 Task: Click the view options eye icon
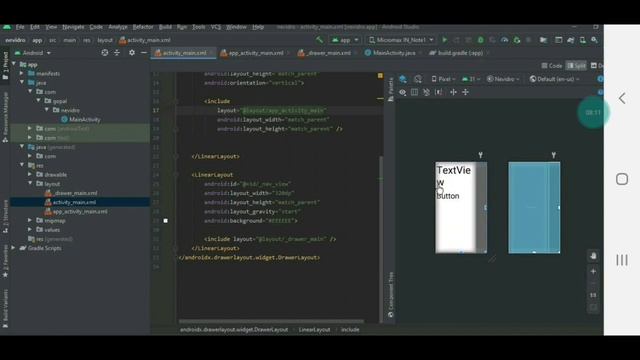click(x=402, y=92)
